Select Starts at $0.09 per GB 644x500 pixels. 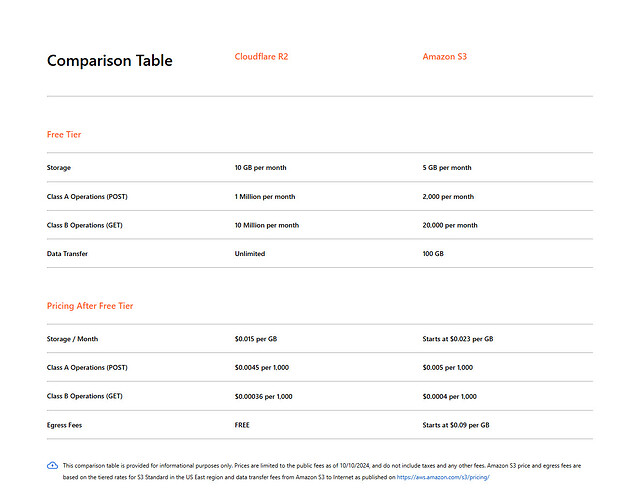[x=456, y=425]
